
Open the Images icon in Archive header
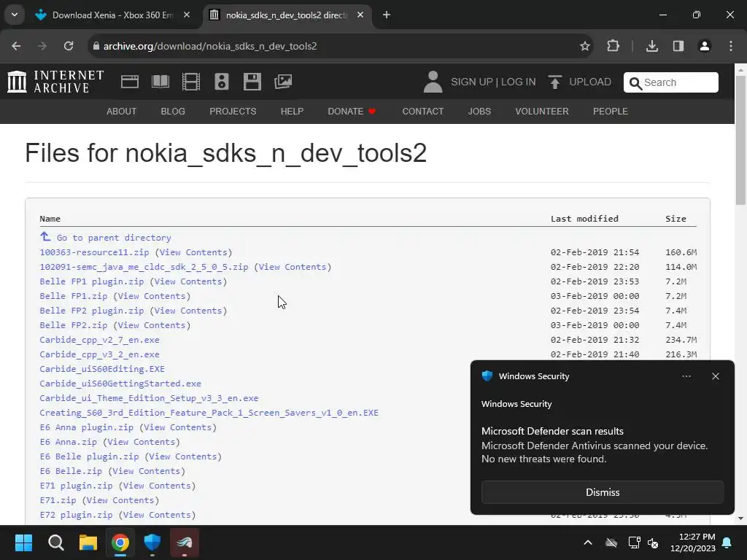(x=283, y=82)
